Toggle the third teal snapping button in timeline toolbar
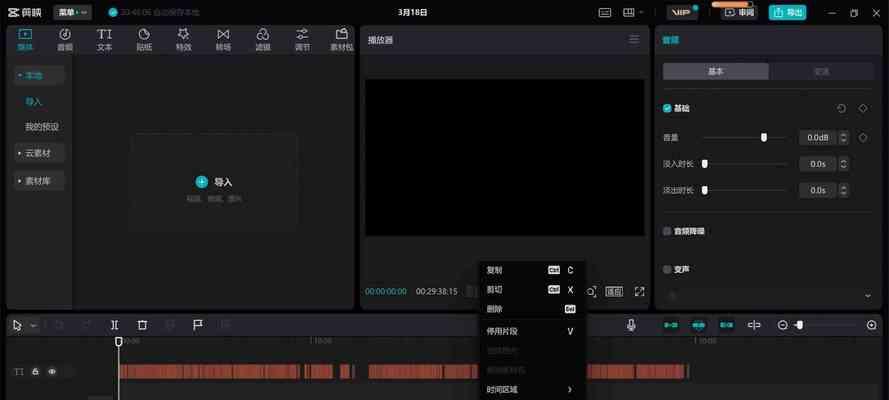 (x=727, y=325)
